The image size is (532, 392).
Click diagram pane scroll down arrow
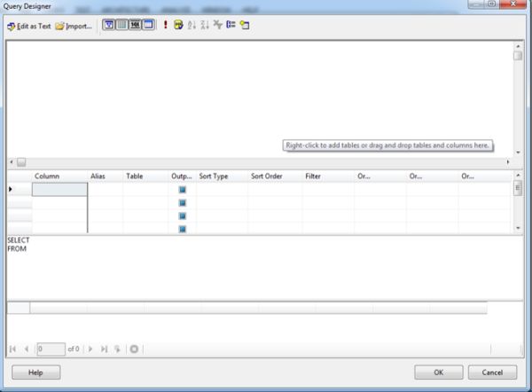518,153
